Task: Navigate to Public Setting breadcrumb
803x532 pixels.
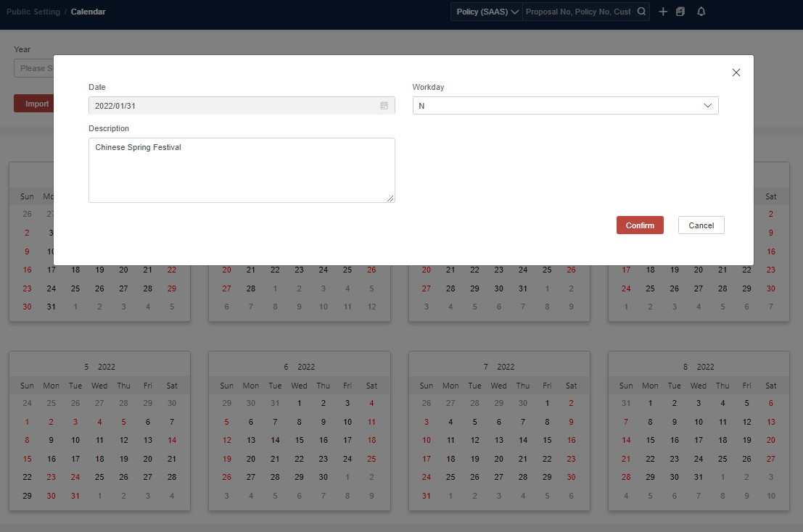Action: click(33, 12)
